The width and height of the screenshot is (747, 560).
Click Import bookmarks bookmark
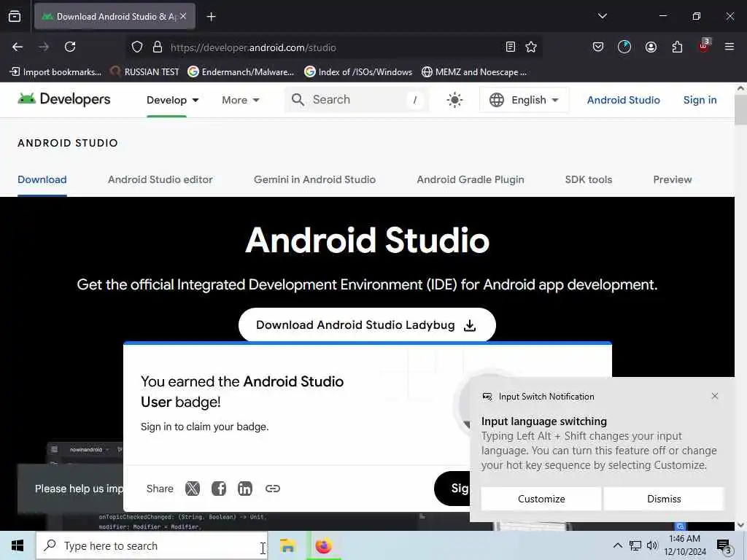[55, 72]
